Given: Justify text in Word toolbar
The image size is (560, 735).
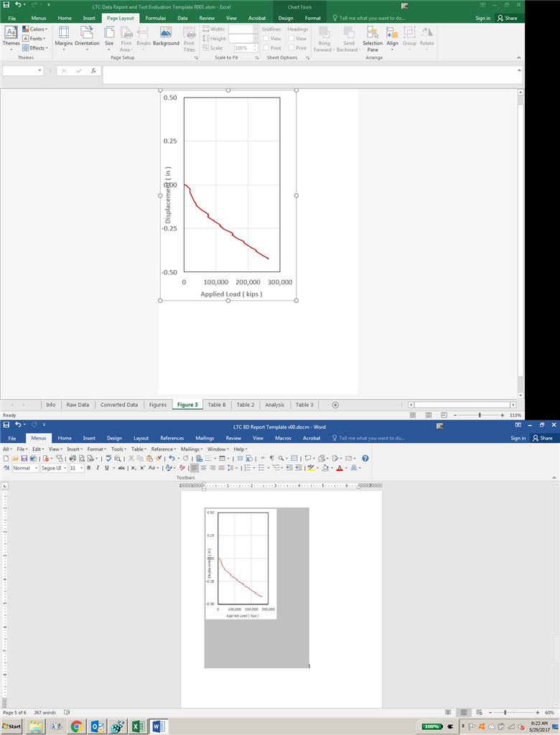Looking at the screenshot, I should coord(221,468).
